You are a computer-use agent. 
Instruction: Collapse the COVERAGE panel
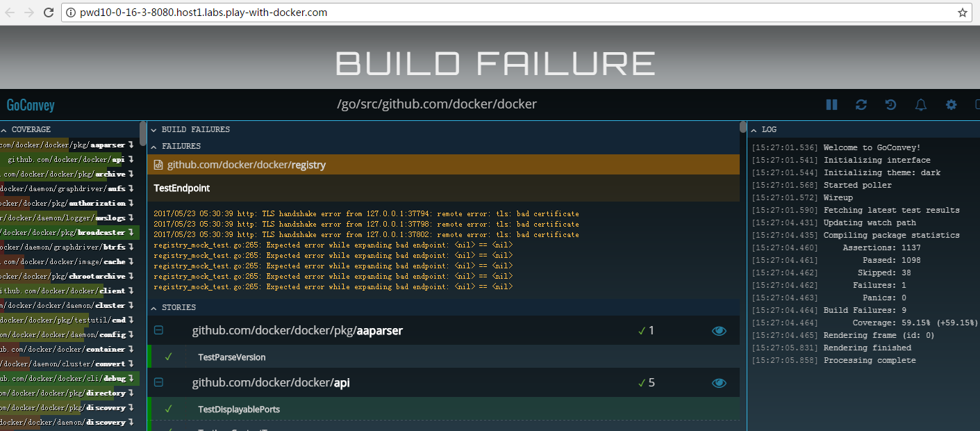tap(3, 130)
